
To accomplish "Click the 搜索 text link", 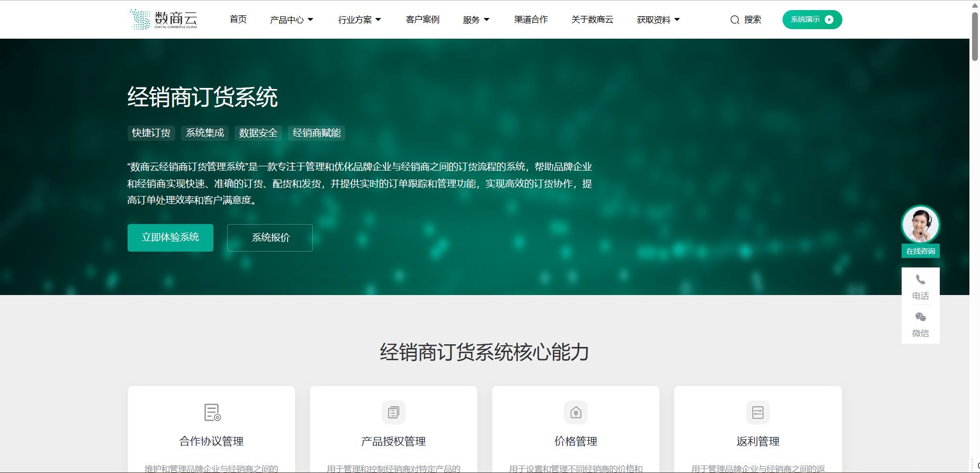I will point(753,20).
